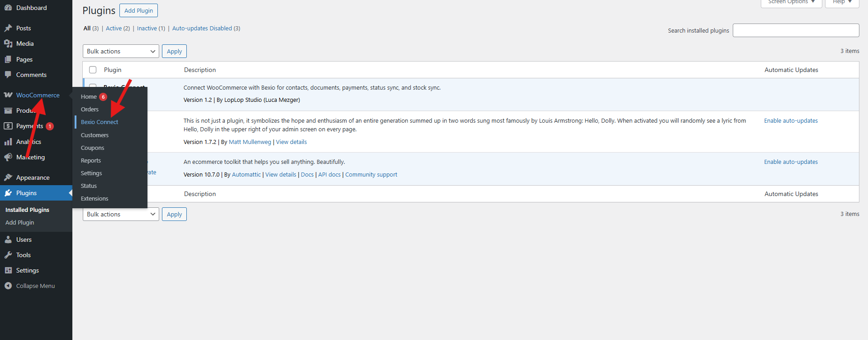Open Status in the WooCommerce submenu
The image size is (868, 340).
coord(89,186)
